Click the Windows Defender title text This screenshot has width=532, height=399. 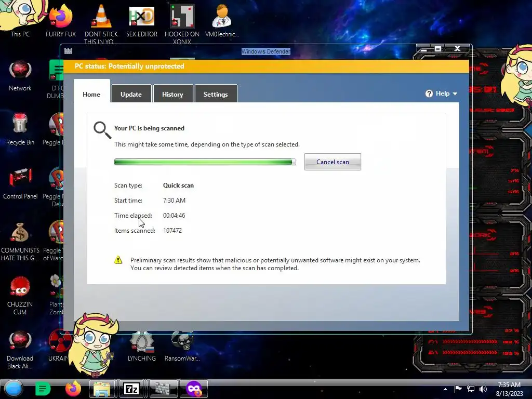266,51
